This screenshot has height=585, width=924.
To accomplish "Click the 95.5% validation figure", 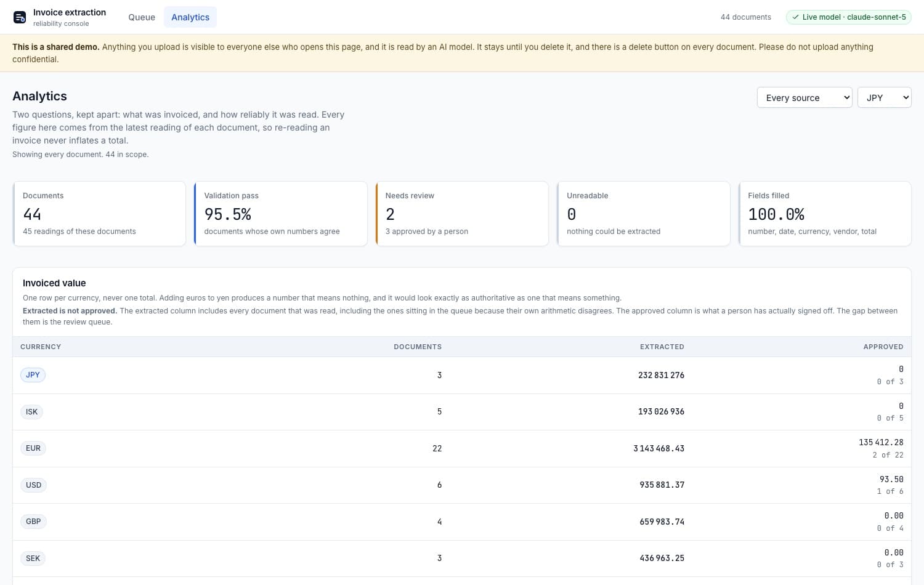I will click(228, 214).
